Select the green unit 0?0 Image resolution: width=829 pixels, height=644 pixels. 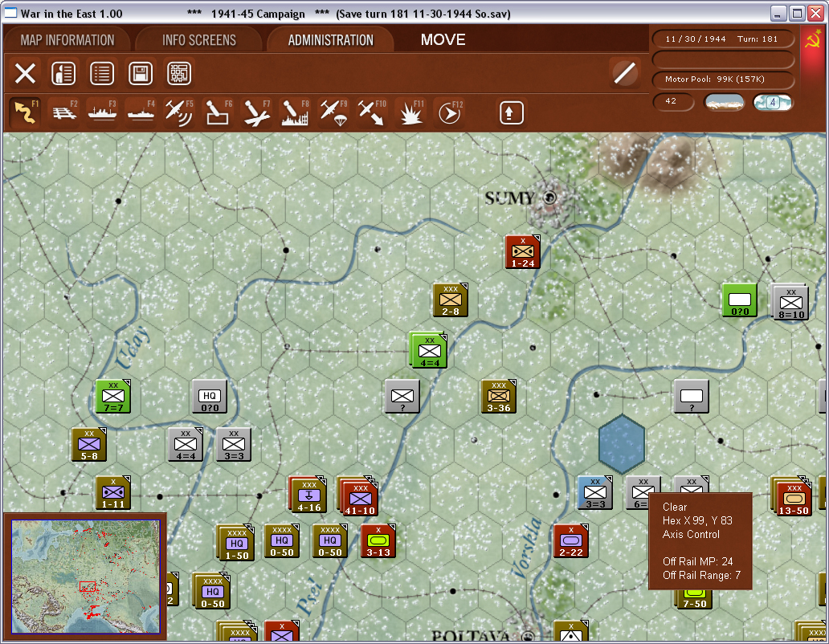[x=740, y=300]
